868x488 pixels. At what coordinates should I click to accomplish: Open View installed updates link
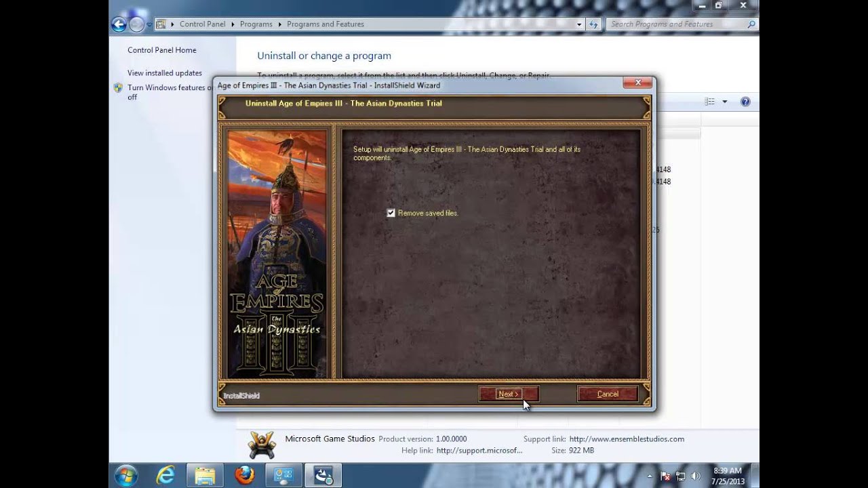(x=165, y=73)
